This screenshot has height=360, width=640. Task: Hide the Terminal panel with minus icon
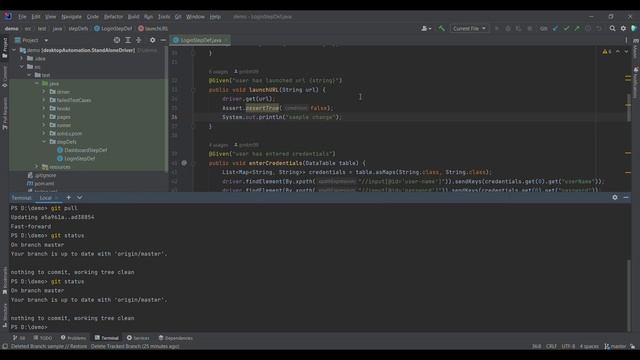(x=626, y=198)
